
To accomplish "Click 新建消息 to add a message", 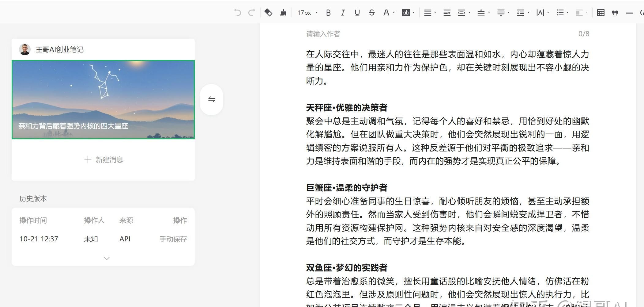I will click(104, 159).
